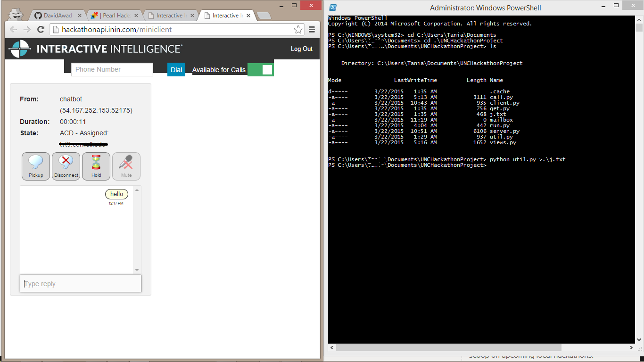Click server.py in the directory listing

tap(504, 131)
